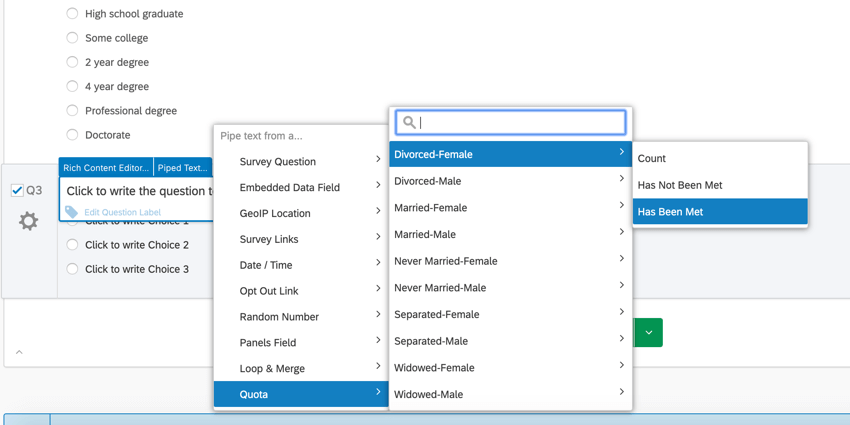Open the Embedded Data Field submenu

coord(300,187)
